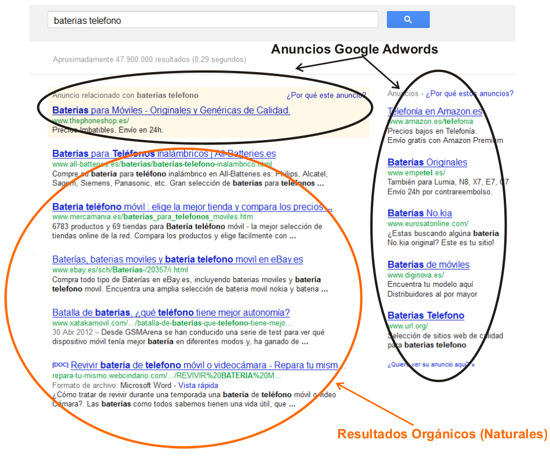Click the Precios bajos en Telefonía description
Screen dimensions: 550x470
432,131
